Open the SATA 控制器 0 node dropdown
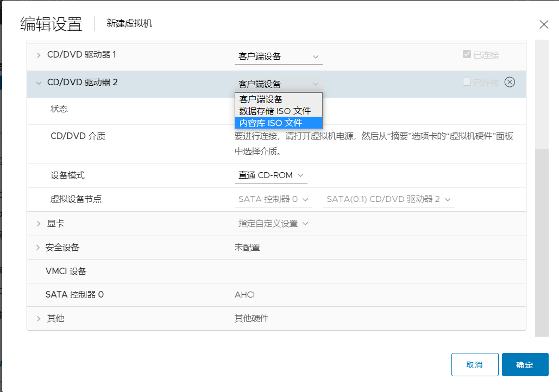The height and width of the screenshot is (392, 559). (x=273, y=199)
